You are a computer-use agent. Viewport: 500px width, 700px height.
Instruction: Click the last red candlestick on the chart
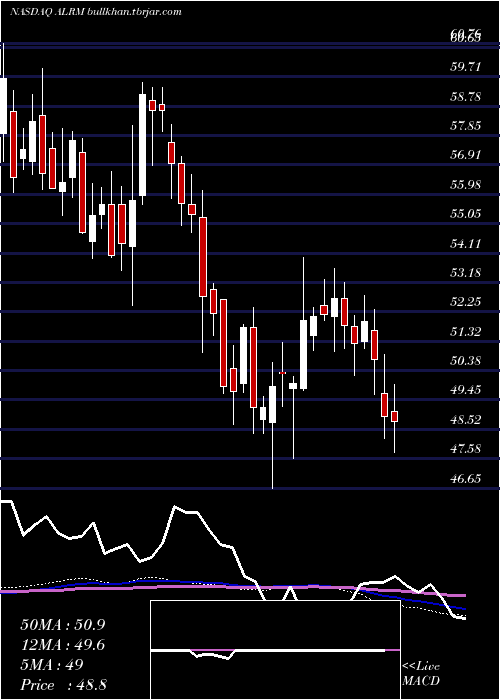coord(394,417)
